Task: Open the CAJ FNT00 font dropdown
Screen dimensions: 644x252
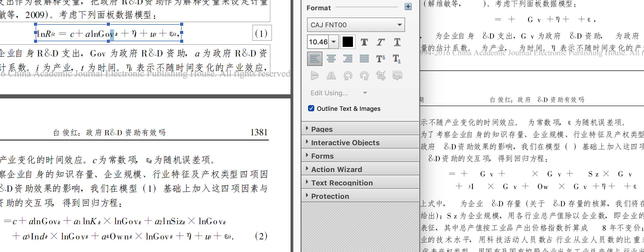Action: pyautogui.click(x=356, y=25)
